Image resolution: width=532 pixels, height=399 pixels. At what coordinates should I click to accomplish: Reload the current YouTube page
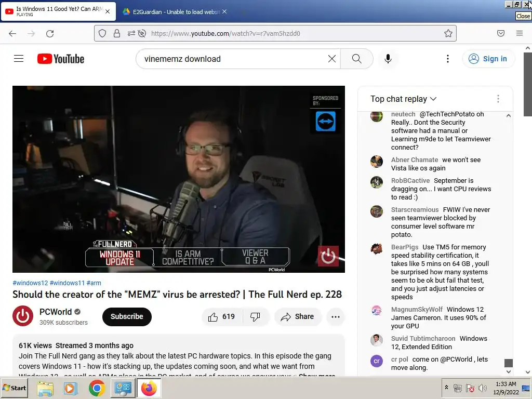[x=50, y=33]
